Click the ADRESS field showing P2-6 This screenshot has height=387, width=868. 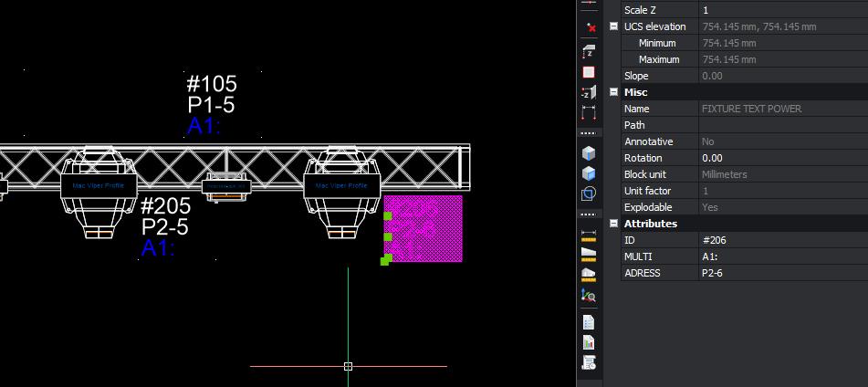(781, 273)
